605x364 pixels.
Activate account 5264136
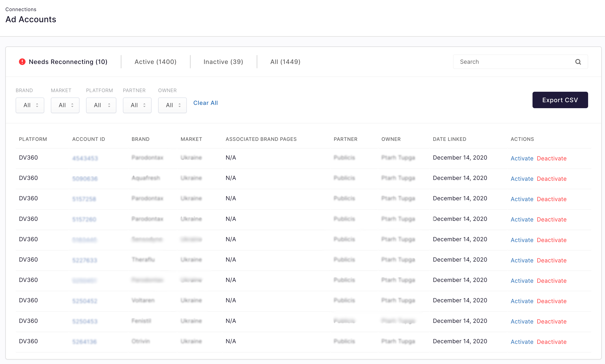tap(522, 342)
